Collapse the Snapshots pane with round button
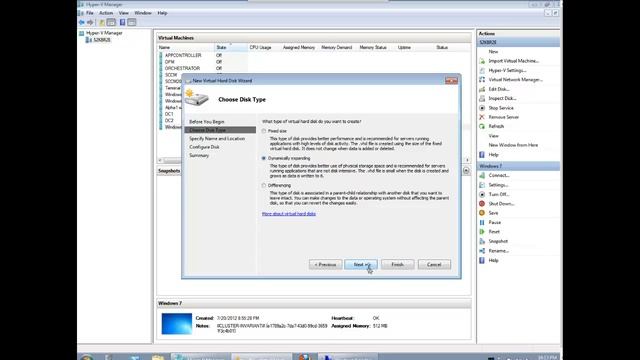The width and height of the screenshot is (640, 360). pos(466,171)
